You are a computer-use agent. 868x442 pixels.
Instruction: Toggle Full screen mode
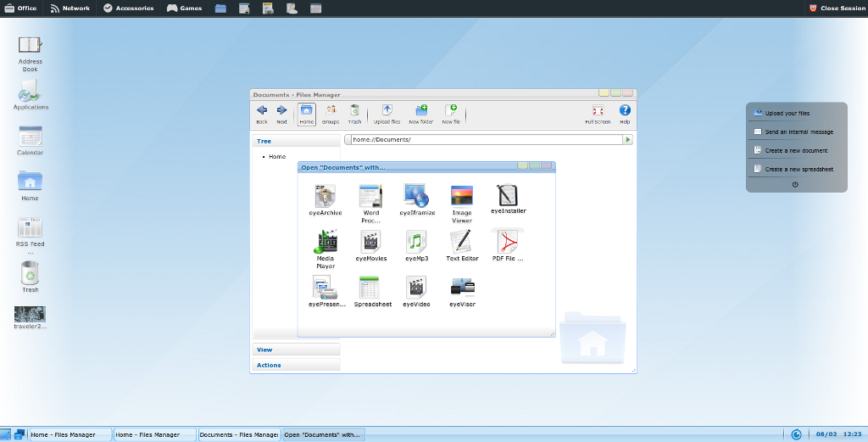[x=598, y=114]
